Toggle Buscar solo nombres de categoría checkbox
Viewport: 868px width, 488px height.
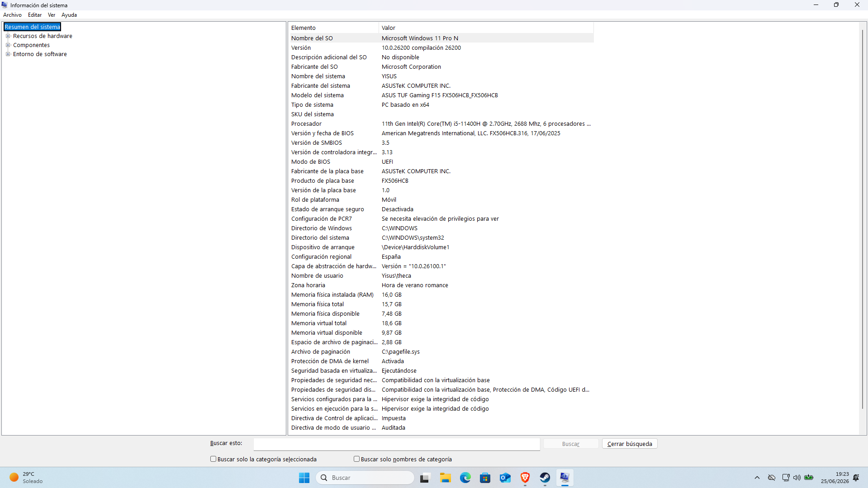coord(356,459)
